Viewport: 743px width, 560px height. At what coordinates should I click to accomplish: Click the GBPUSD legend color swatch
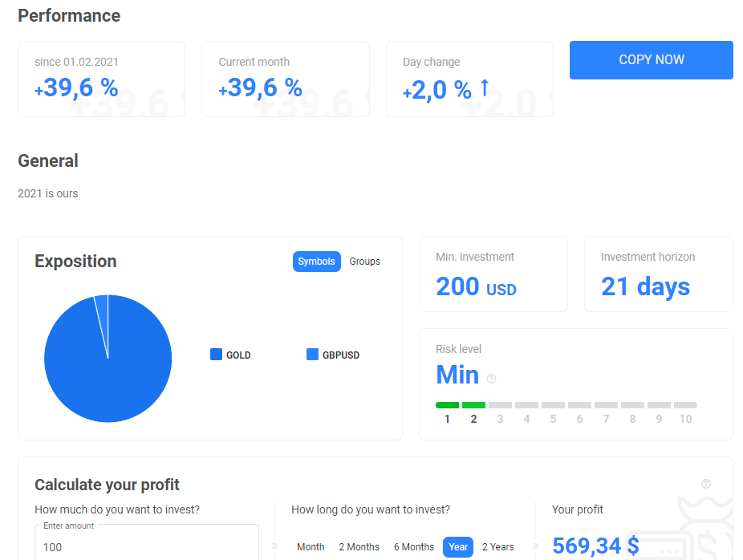point(312,355)
